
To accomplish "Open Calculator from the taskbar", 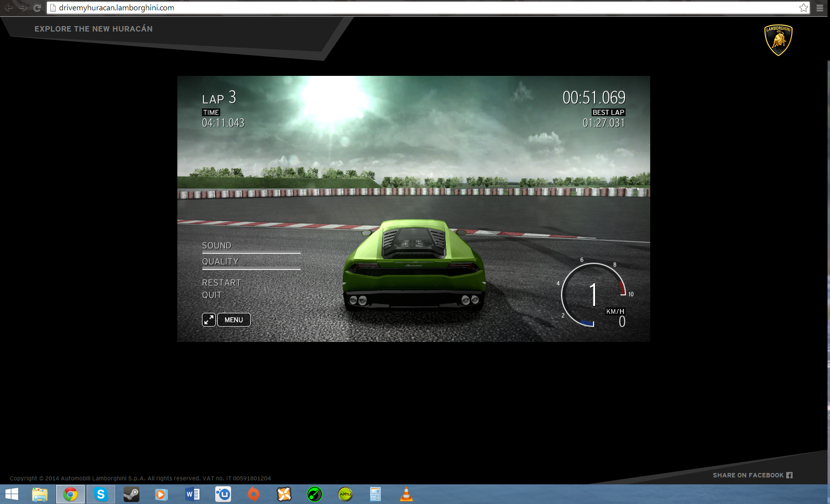I will 375,494.
